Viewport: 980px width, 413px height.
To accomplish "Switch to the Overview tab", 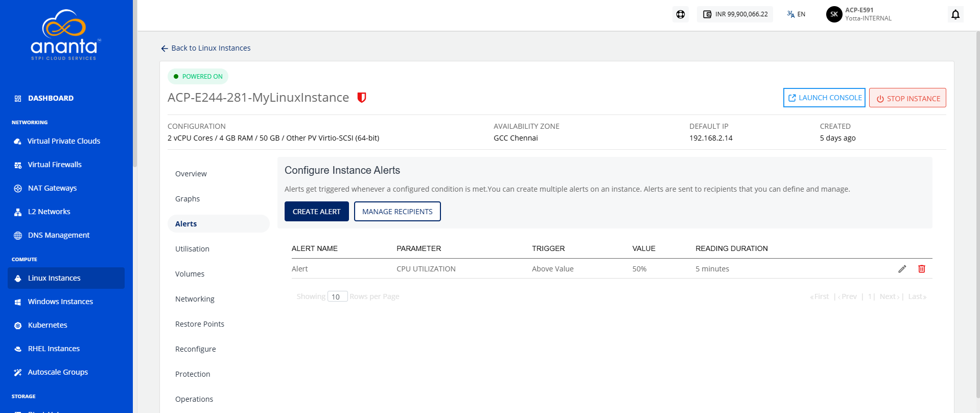I will [191, 174].
